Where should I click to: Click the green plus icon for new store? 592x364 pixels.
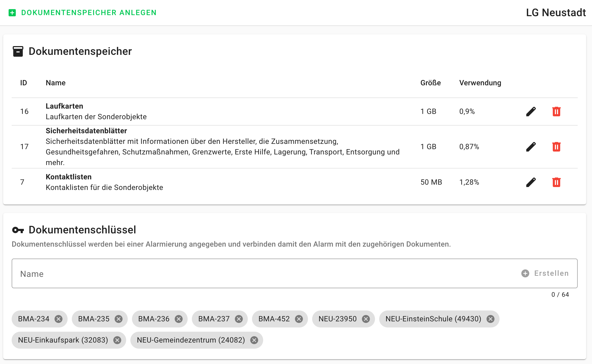click(12, 13)
